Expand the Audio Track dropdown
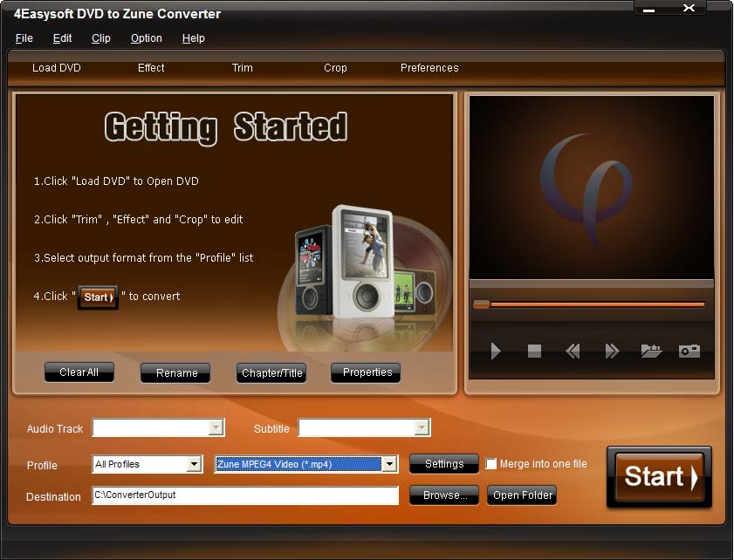This screenshot has height=560, width=734. click(x=216, y=427)
